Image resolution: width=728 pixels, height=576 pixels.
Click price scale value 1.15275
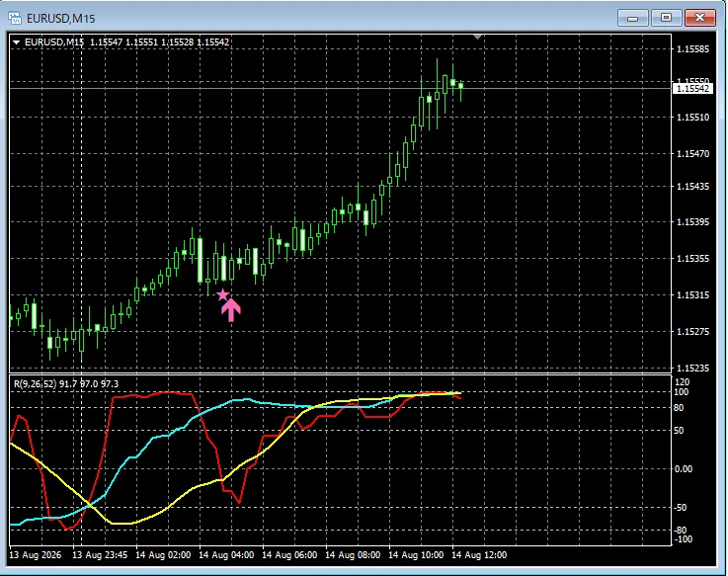pyautogui.click(x=692, y=331)
